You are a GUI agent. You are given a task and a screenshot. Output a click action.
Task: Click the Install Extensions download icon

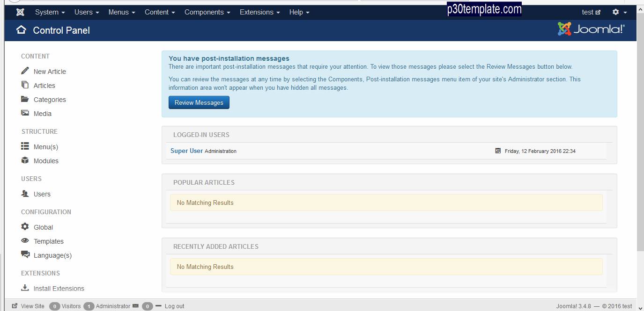25,288
